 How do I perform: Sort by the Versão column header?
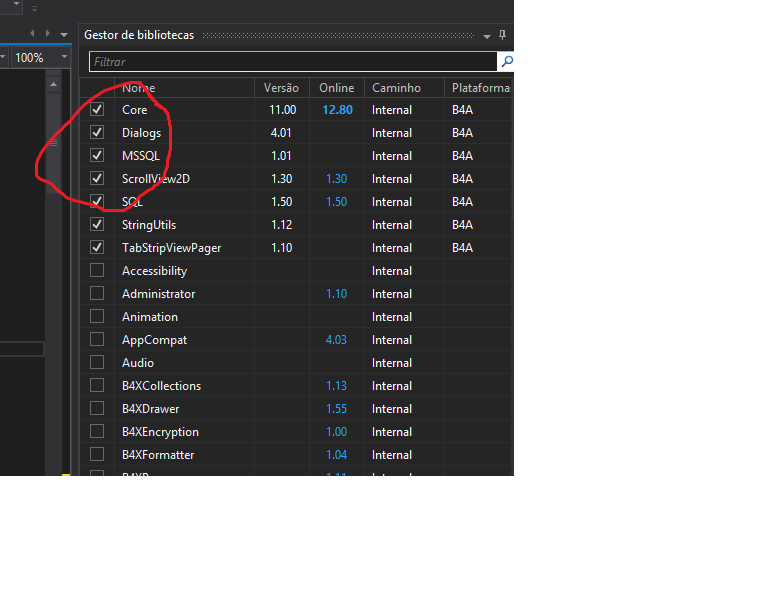(x=281, y=88)
